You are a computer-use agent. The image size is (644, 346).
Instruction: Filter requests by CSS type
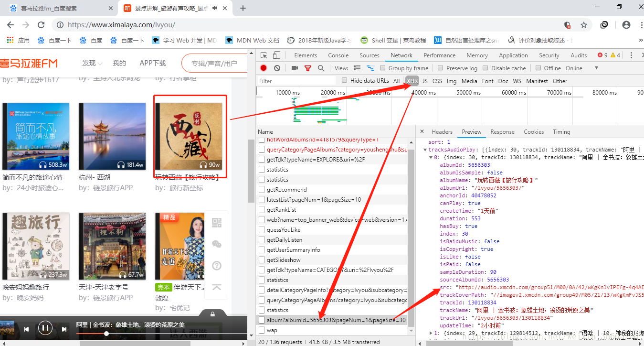coord(437,81)
